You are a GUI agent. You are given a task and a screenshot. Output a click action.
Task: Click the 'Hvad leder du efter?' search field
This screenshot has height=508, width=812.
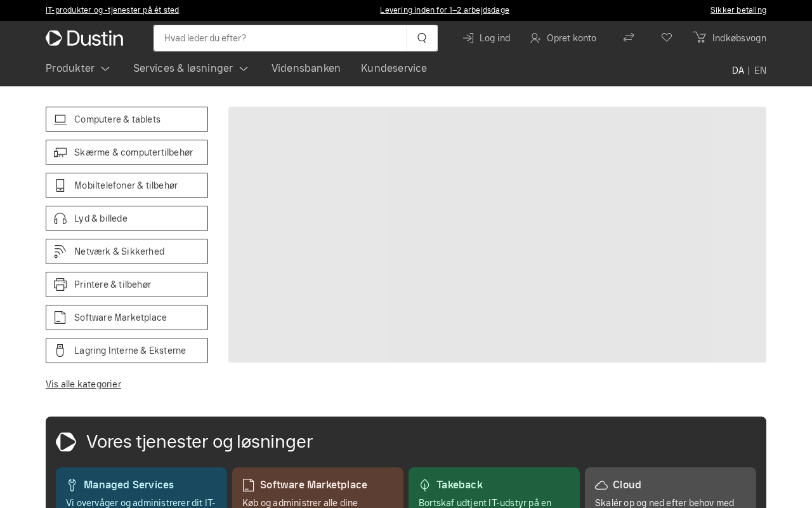[x=280, y=38]
